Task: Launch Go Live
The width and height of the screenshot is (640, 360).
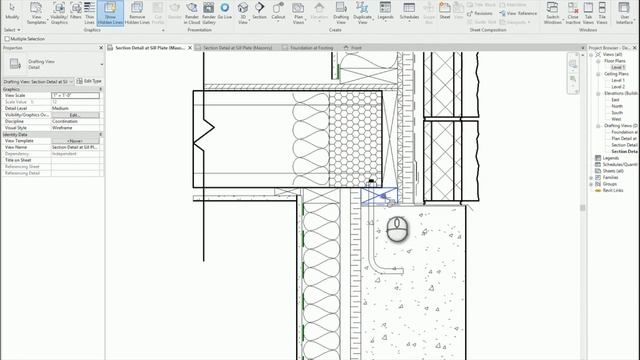Action: click(224, 11)
